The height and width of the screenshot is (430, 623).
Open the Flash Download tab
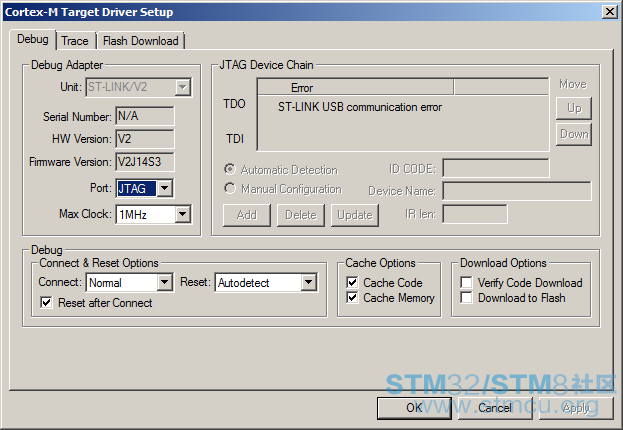point(141,41)
